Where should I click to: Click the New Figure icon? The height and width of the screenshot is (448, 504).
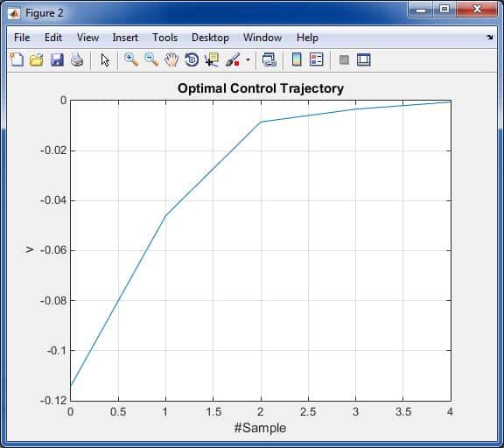[17, 59]
